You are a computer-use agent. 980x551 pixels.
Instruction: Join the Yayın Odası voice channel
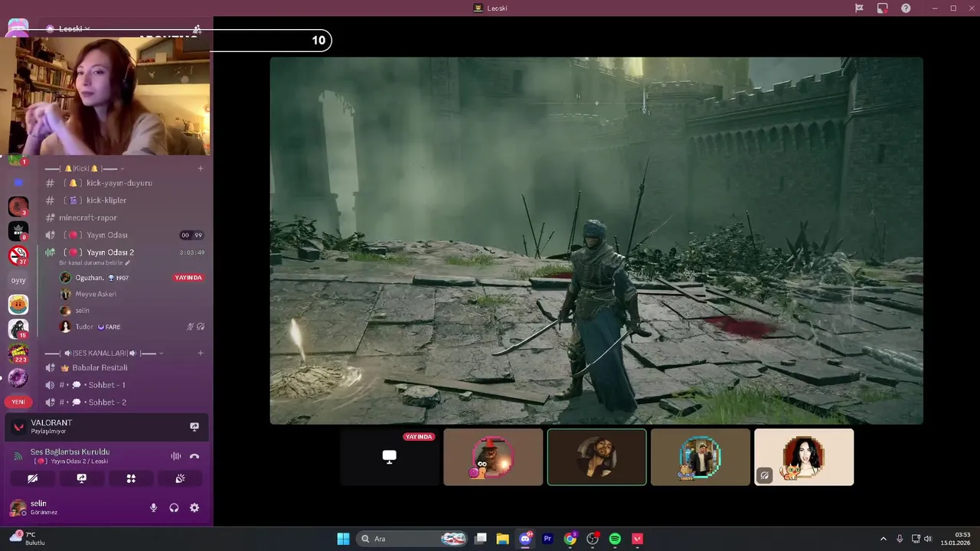click(106, 235)
